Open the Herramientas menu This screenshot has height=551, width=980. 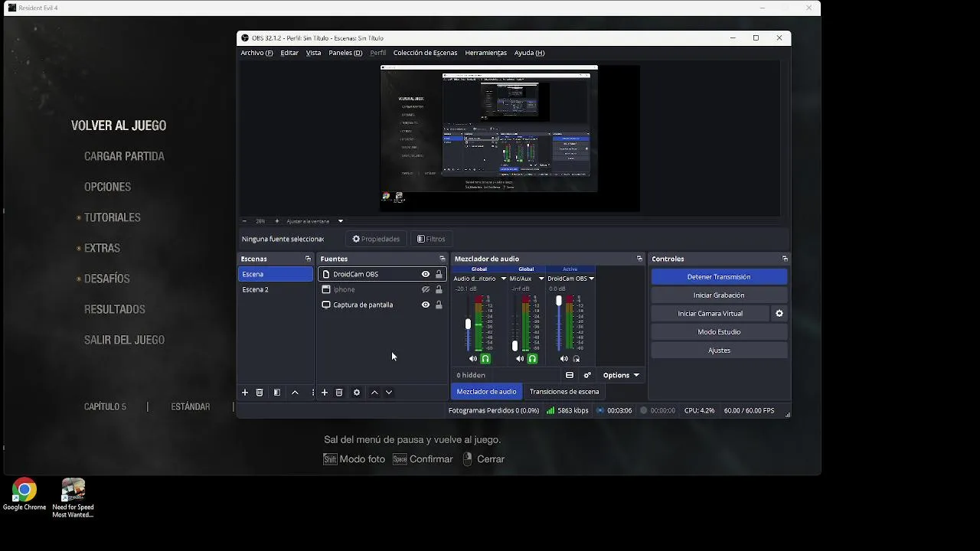click(x=485, y=53)
